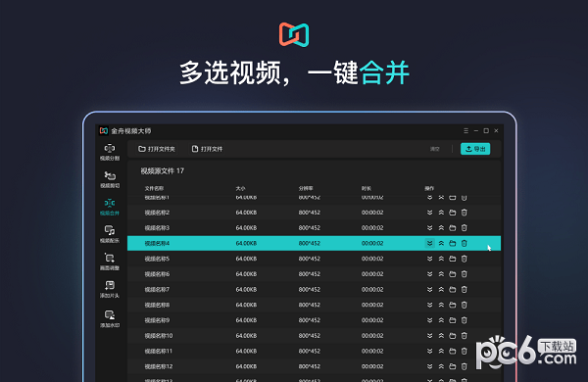Click the 打开文件夹 open folder button

(157, 149)
